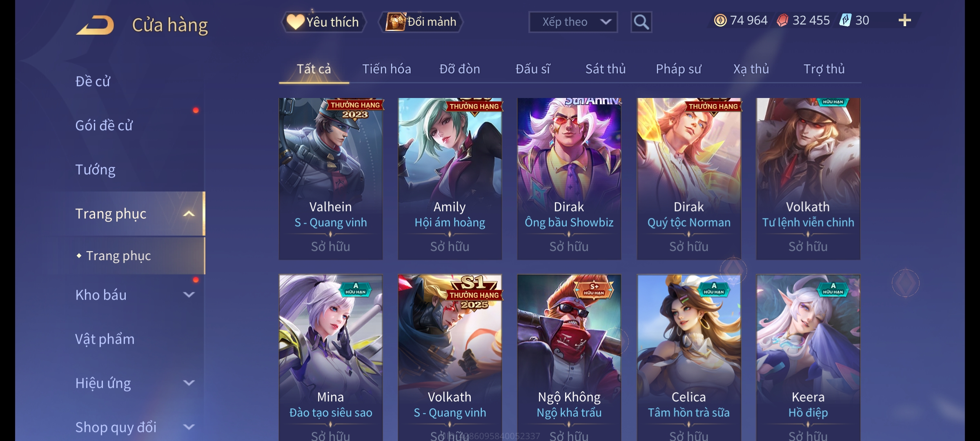The image size is (980, 441).
Task: Expand the Kho báu sidebar section
Action: coord(189,294)
